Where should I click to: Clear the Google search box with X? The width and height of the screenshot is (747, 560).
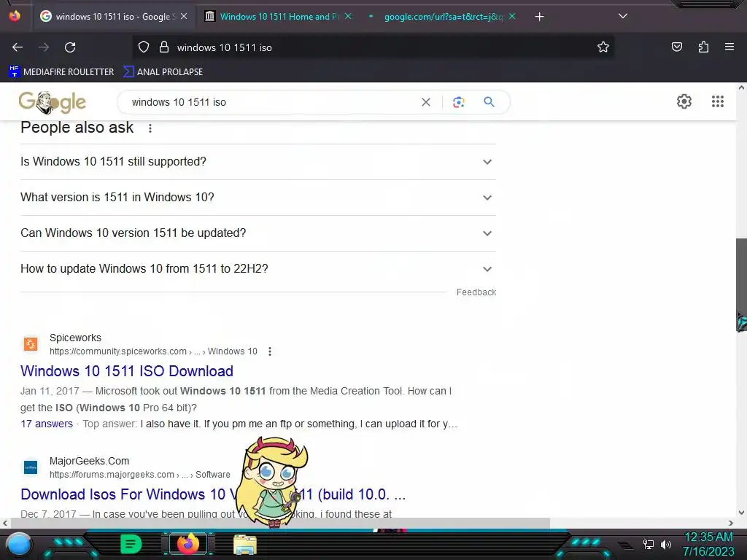[x=426, y=102]
